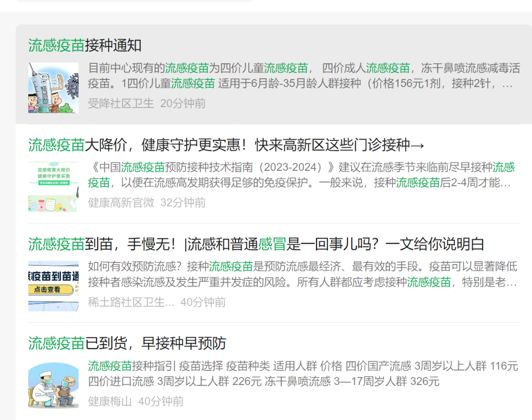The height and width of the screenshot is (420, 532).
Task: Open the 受降社区卫生 account page
Action: pos(121,103)
